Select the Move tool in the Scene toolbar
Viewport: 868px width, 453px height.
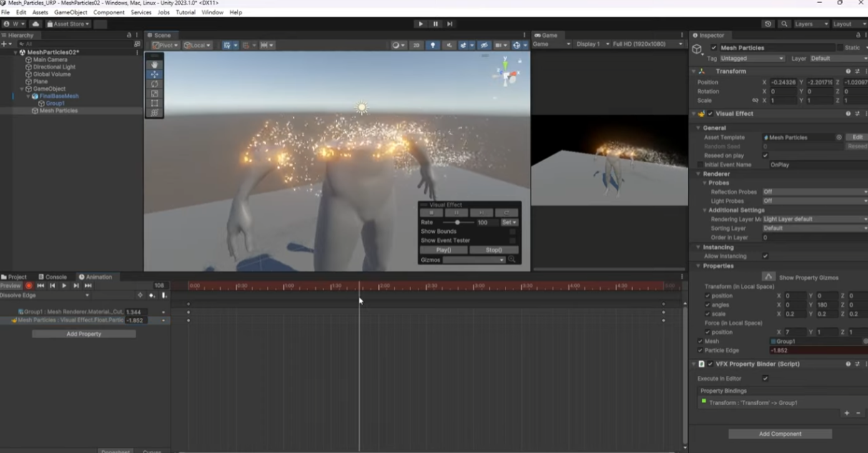[x=154, y=74]
